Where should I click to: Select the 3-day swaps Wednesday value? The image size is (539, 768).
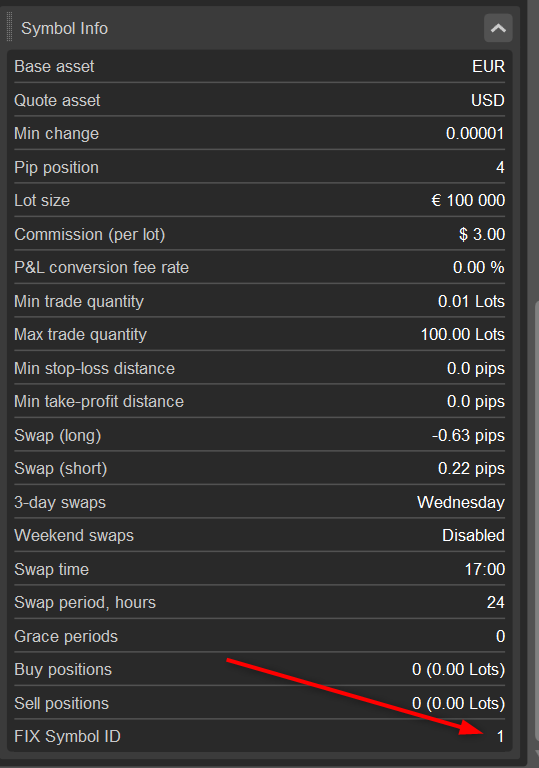[461, 503]
